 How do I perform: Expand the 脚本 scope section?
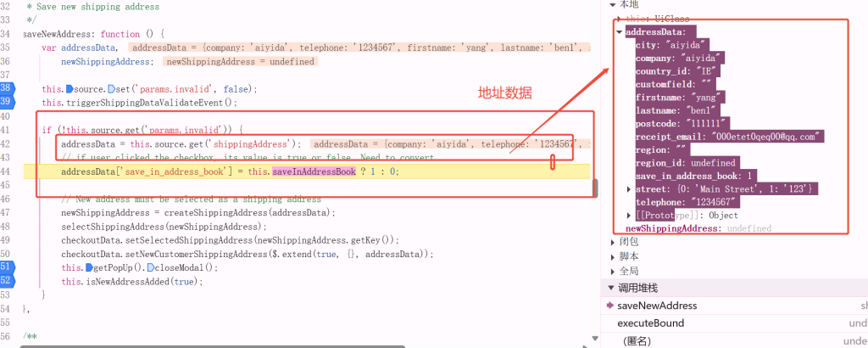point(613,256)
